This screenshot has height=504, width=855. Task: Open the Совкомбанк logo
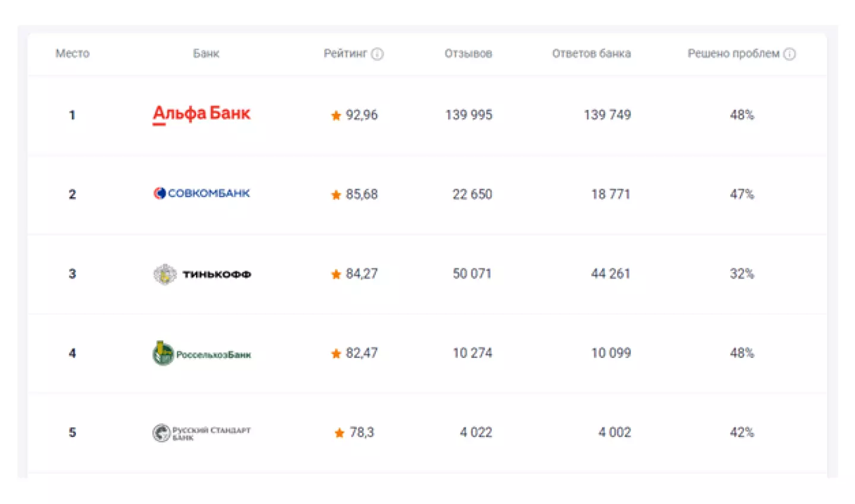[202, 194]
